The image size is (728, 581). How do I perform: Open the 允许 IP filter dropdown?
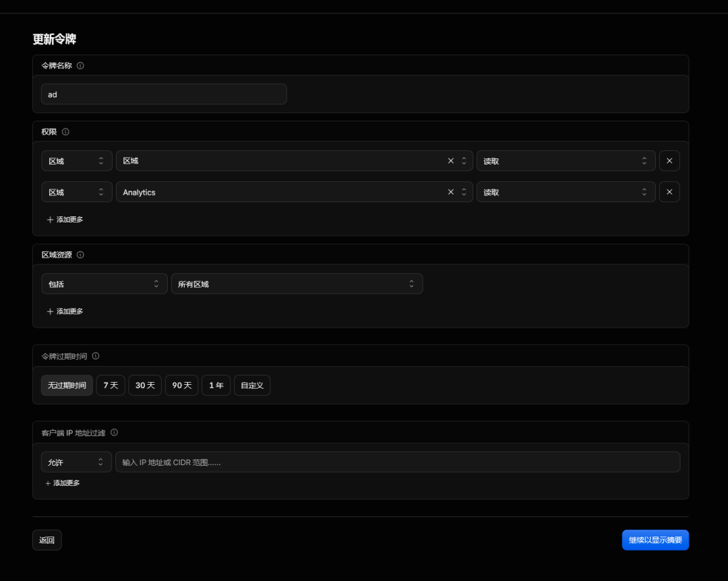click(77, 462)
